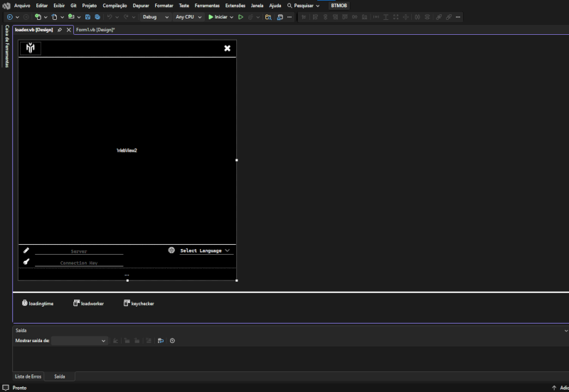Open the Debug configuration dropdown

point(155,16)
